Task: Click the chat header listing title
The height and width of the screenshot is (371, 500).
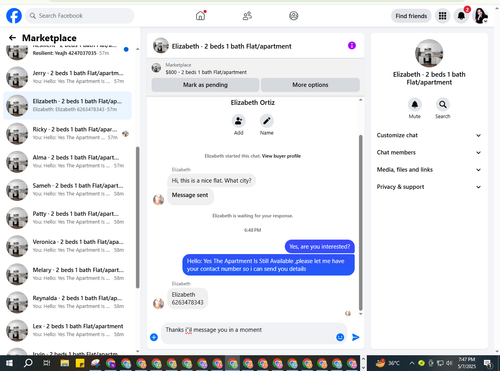Action: pos(231,46)
